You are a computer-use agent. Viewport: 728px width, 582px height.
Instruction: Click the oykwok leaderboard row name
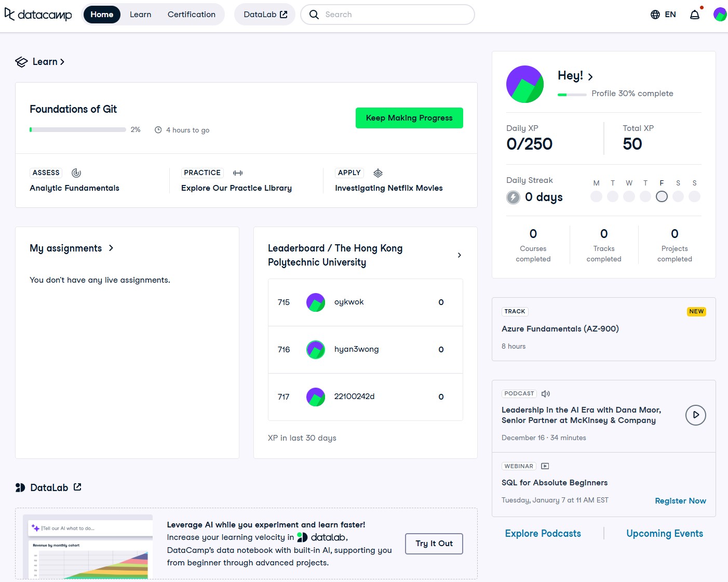[349, 302]
